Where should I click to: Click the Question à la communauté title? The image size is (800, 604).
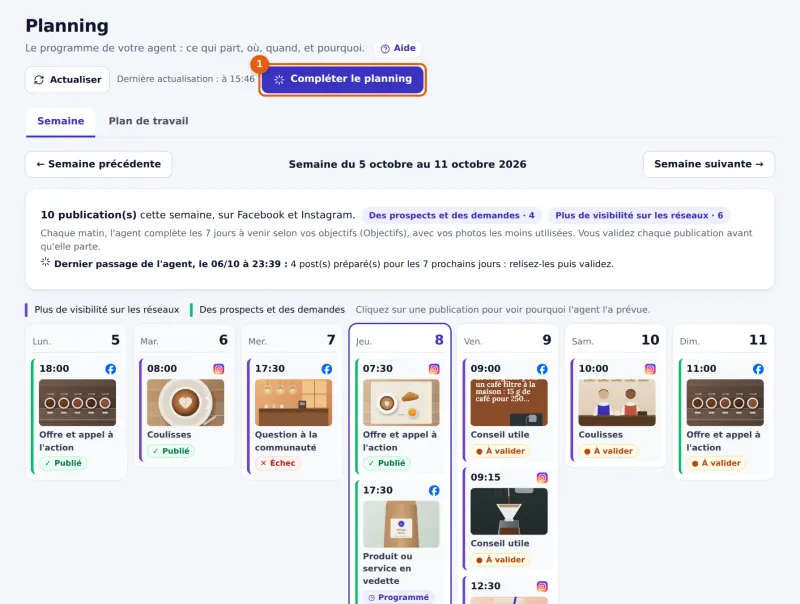286,441
